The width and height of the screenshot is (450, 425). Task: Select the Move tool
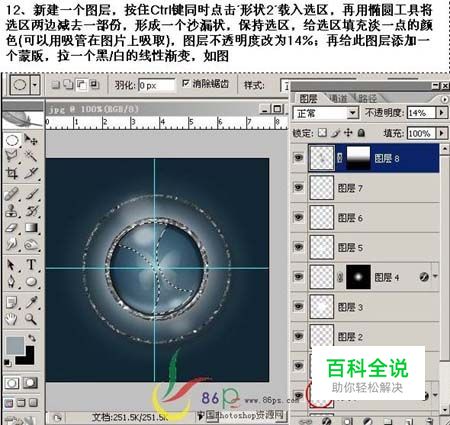[31, 140]
